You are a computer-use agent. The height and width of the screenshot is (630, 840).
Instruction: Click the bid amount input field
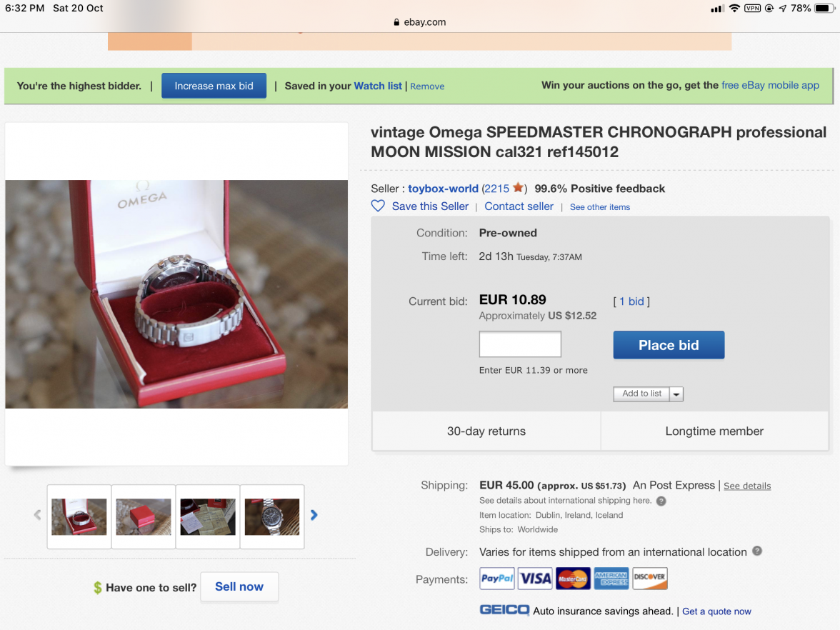(x=520, y=344)
